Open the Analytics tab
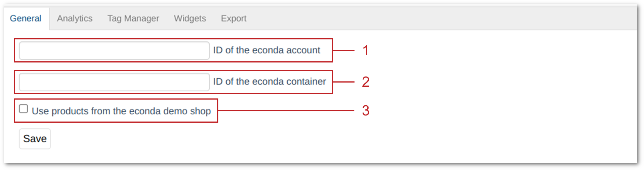 click(75, 19)
